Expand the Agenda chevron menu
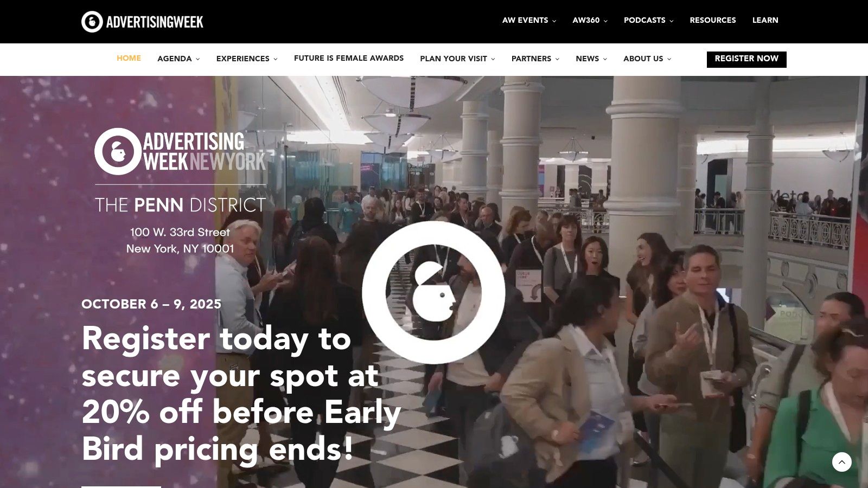This screenshot has height=488, width=868. pos(178,59)
